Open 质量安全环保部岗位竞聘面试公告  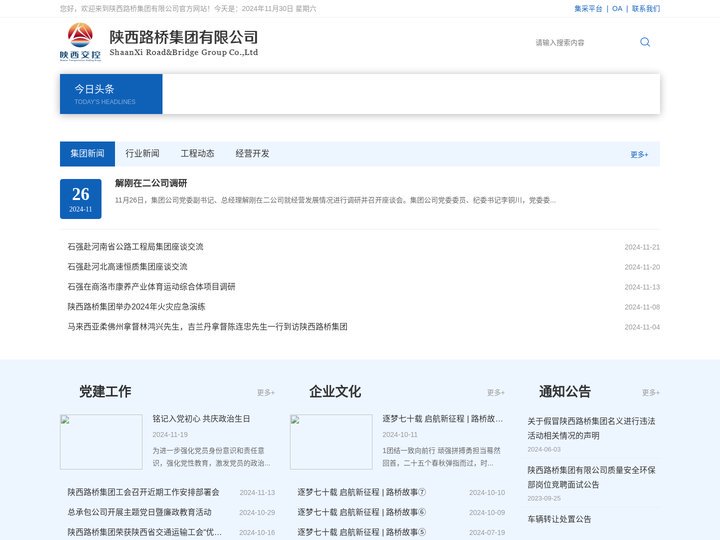(591, 477)
